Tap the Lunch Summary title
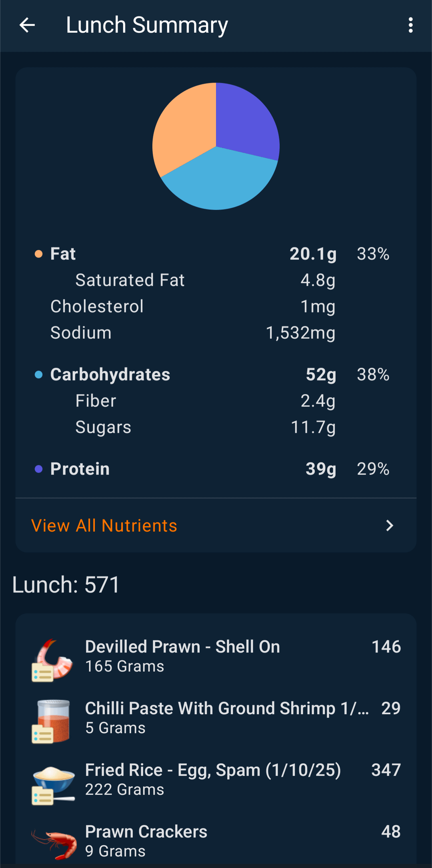 pos(147,25)
